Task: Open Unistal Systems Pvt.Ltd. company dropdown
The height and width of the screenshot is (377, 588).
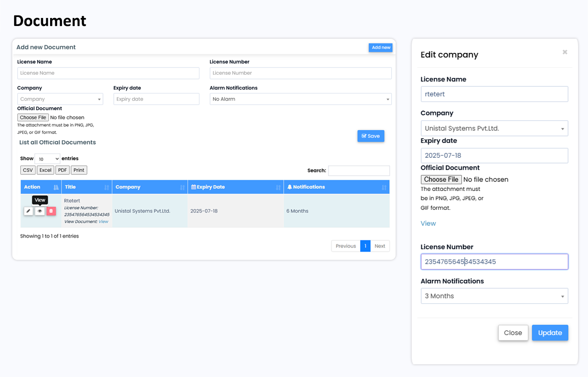Action: point(494,129)
